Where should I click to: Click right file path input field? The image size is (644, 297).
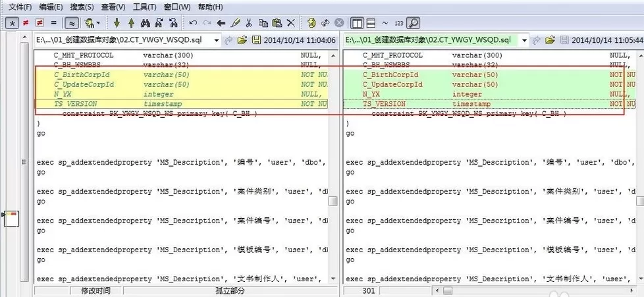431,40
